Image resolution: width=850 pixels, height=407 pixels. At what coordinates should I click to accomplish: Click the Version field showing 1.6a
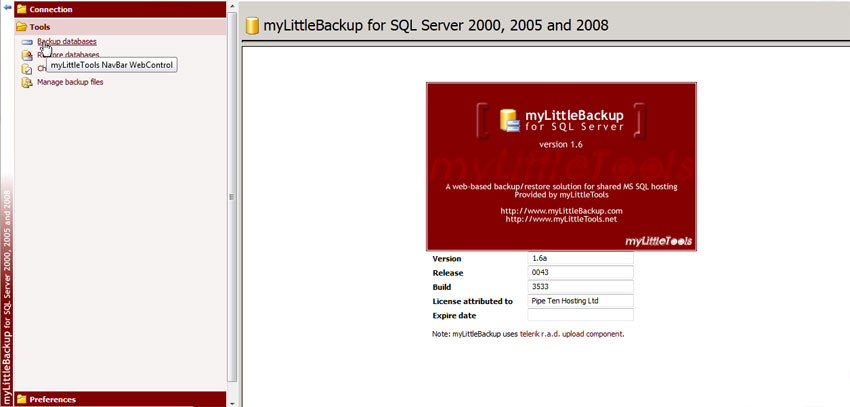coord(580,259)
